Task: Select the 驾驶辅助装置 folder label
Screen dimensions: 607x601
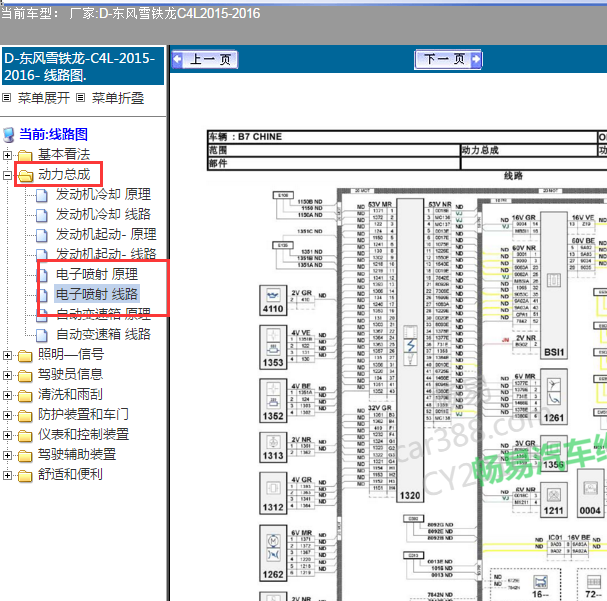Action: [77, 455]
